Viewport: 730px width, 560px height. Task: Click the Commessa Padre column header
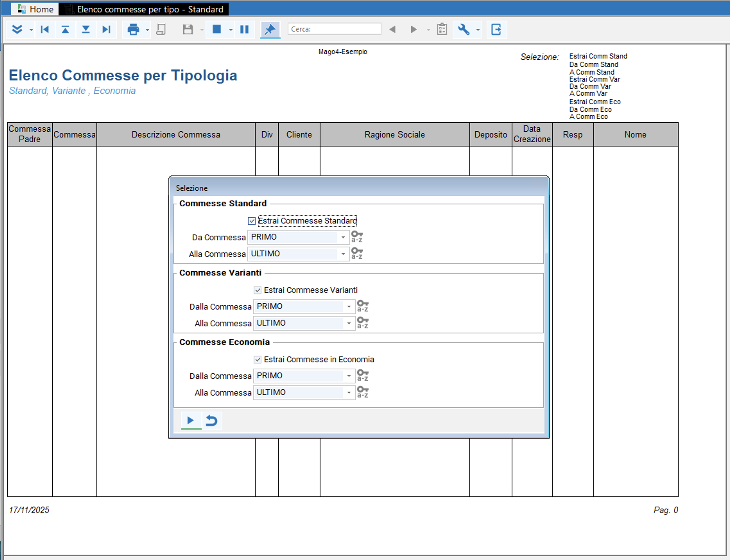(30, 134)
